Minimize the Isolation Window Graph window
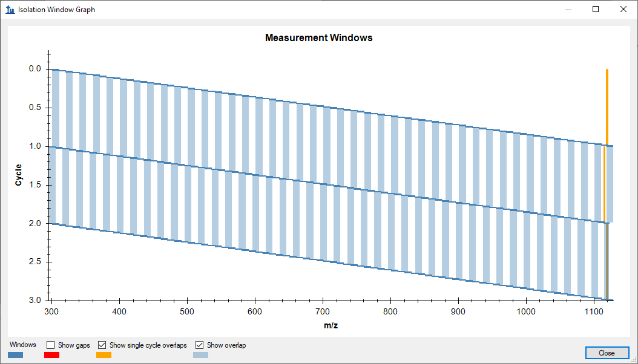This screenshot has width=638, height=364. [x=568, y=10]
